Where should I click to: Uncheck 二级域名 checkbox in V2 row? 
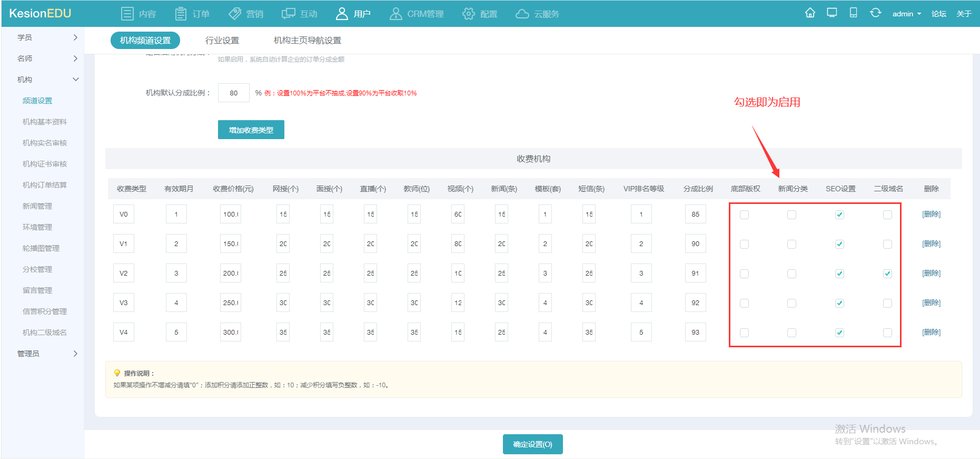tap(887, 274)
